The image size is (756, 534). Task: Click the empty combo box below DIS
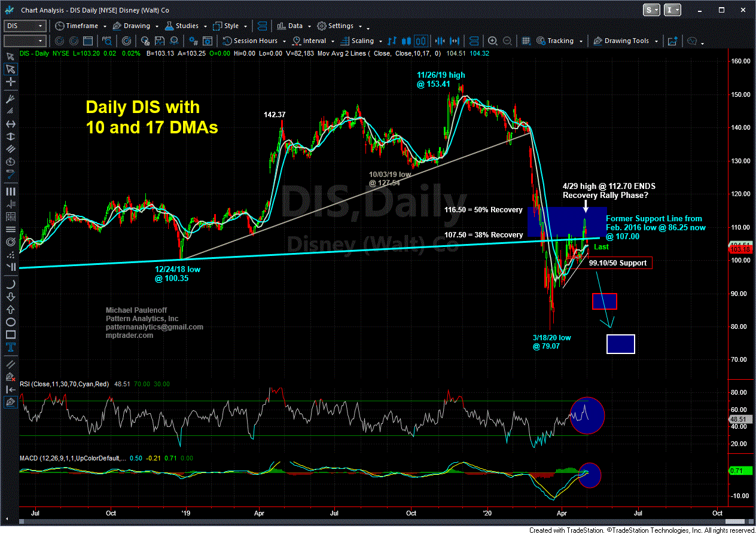25,41
